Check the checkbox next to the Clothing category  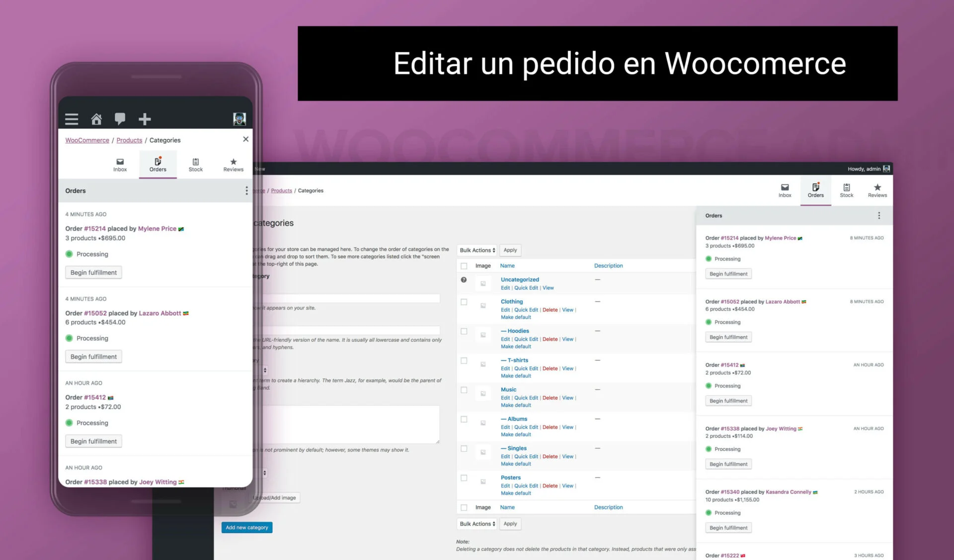pos(464,302)
